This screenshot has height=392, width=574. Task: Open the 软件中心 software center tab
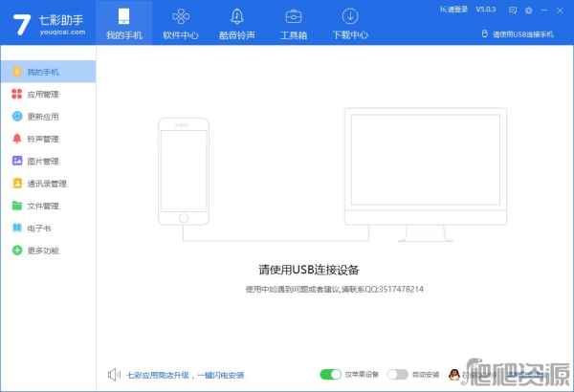(179, 23)
